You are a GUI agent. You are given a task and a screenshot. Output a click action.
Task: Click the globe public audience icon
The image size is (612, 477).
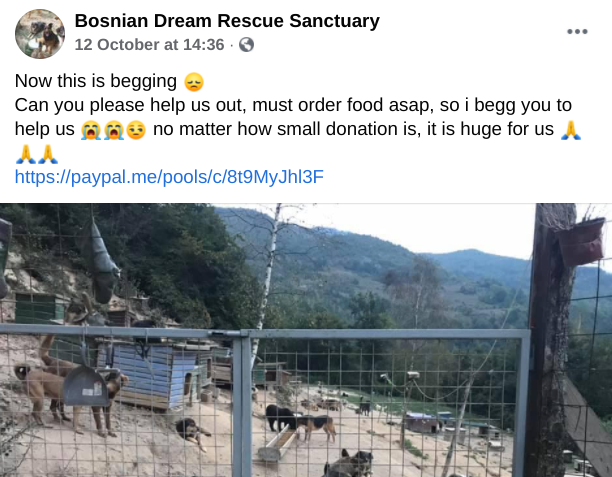point(246,44)
